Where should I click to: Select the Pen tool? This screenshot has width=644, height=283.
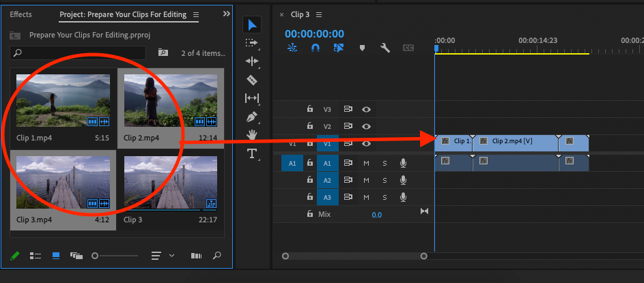click(x=252, y=117)
